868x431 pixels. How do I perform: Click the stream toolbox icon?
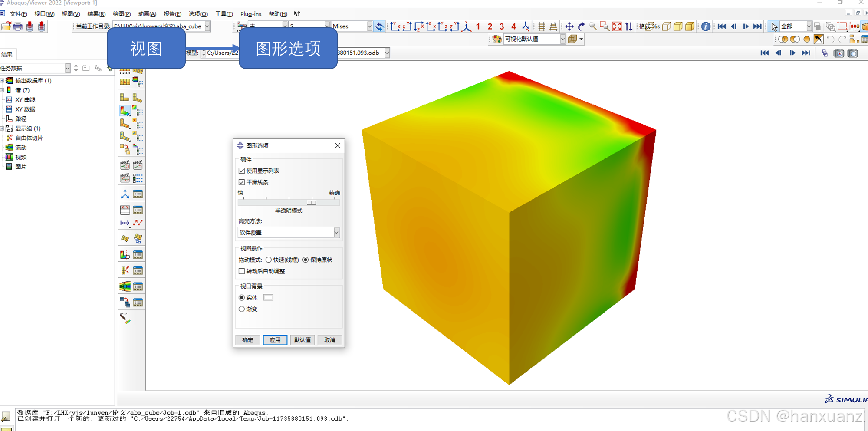click(x=125, y=286)
